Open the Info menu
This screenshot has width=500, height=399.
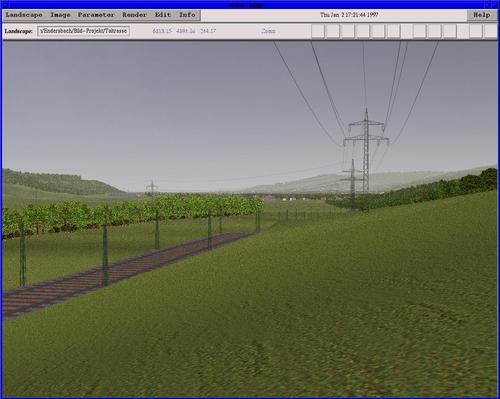pyautogui.click(x=187, y=15)
